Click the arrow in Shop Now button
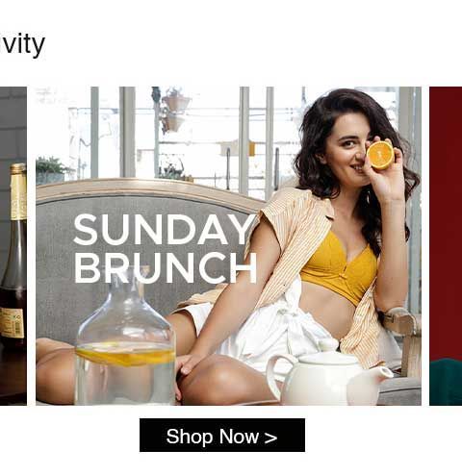 pyautogui.click(x=271, y=438)
